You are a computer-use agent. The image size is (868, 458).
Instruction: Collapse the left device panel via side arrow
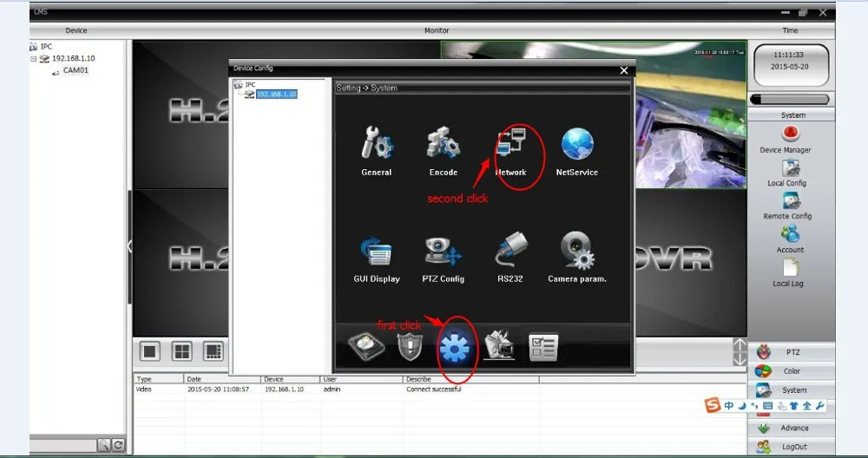tap(129, 246)
